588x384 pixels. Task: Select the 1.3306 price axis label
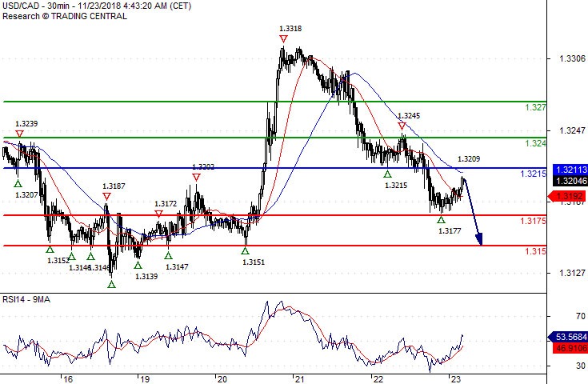572,58
